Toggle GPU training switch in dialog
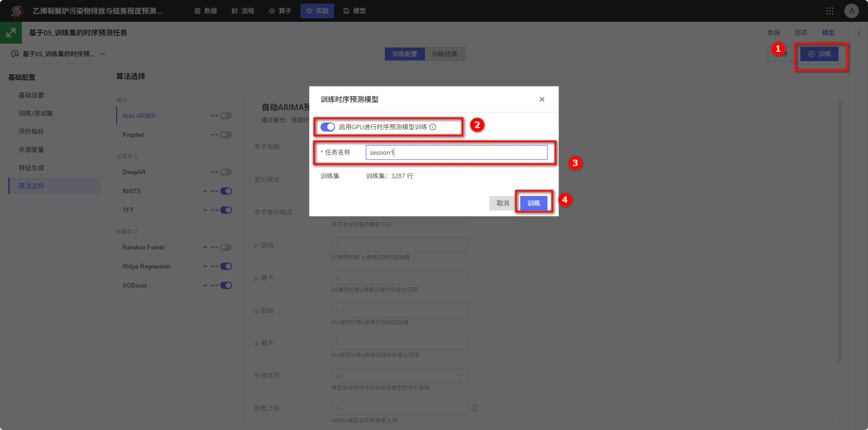 (328, 127)
